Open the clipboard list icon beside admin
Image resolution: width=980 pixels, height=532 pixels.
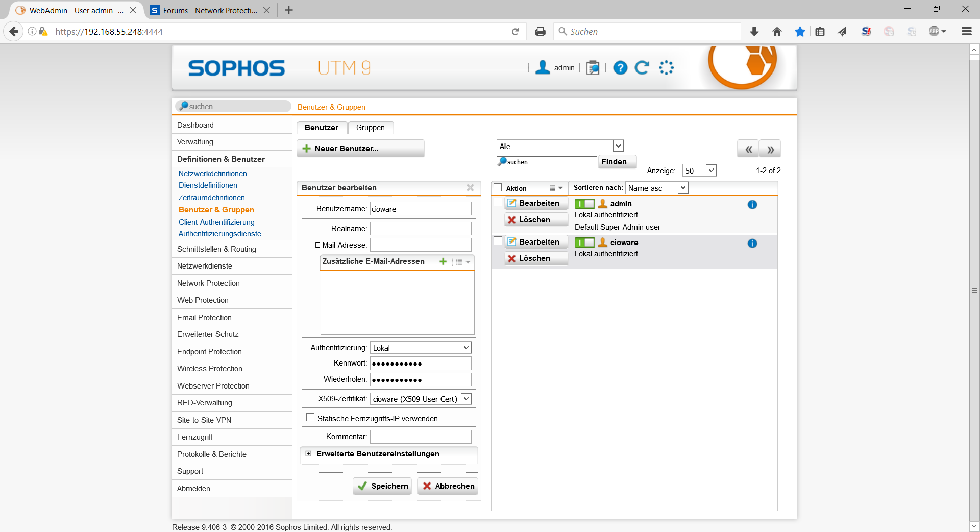click(x=593, y=68)
